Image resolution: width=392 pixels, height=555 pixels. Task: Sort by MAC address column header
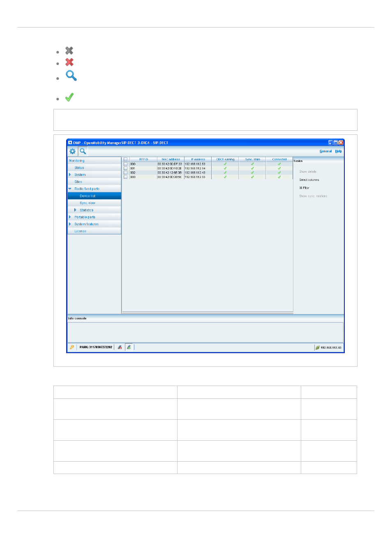pyautogui.click(x=171, y=159)
